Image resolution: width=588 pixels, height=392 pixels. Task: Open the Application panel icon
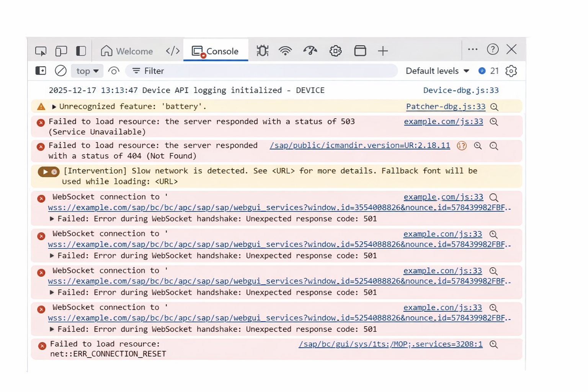[x=360, y=51]
